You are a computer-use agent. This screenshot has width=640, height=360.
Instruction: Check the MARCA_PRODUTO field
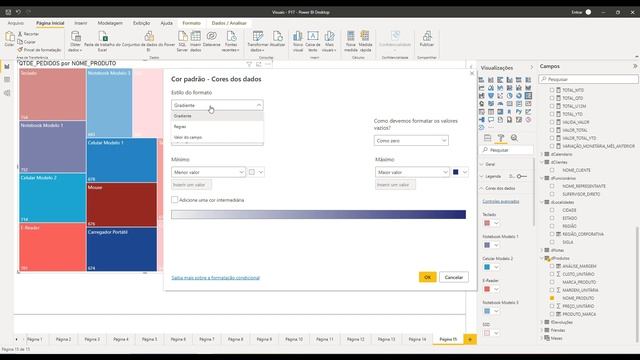pos(552,282)
